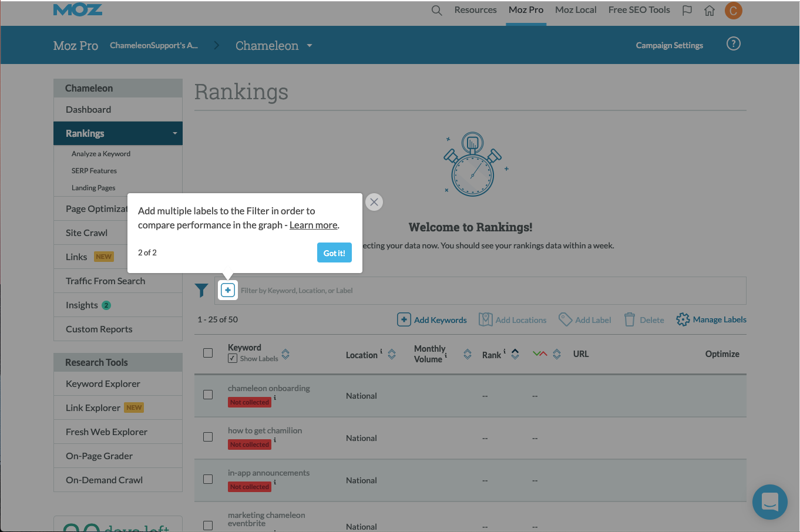The height and width of the screenshot is (532, 800).
Task: Click the Moz logo
Action: tap(78, 9)
